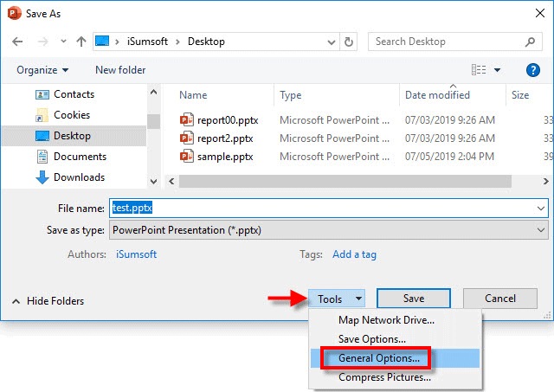Select the sample.pptx PowerPoint file icon
This screenshot has width=554, height=392.
[x=186, y=156]
